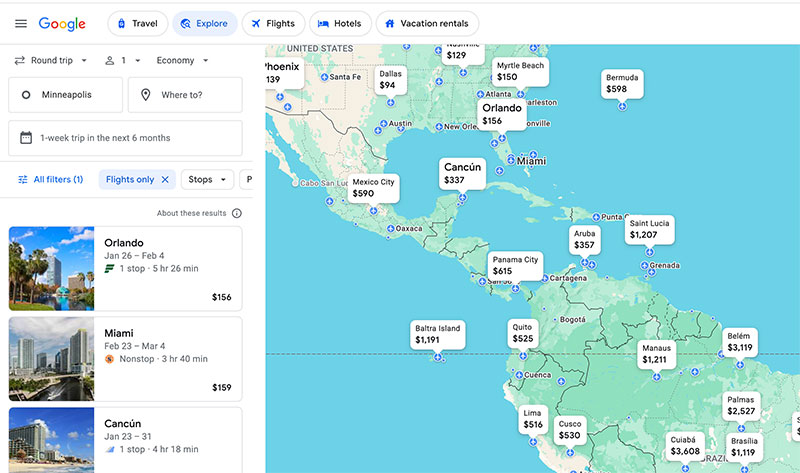Click the Atlanta airport pin
This screenshot has width=800, height=473.
(x=480, y=94)
